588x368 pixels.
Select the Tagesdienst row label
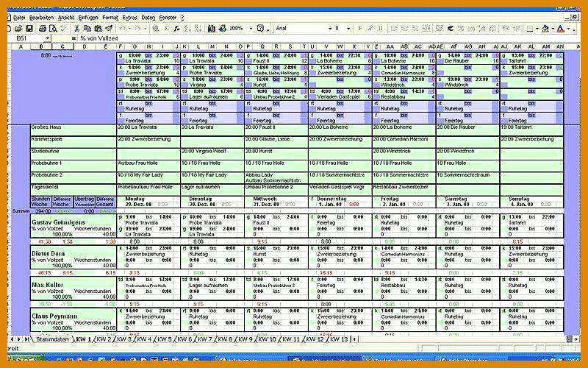tap(73, 190)
